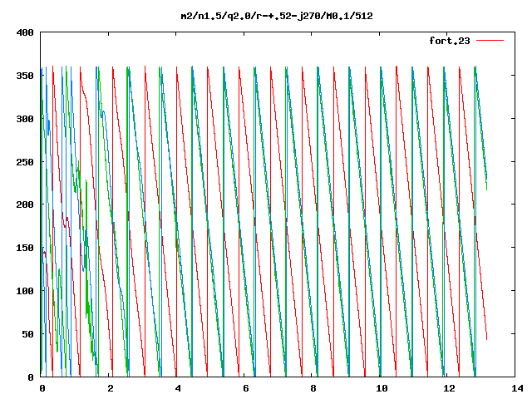Screen dimensions: 532x399
Task: Click the x-axis label 0 below axis
Action: (42, 388)
